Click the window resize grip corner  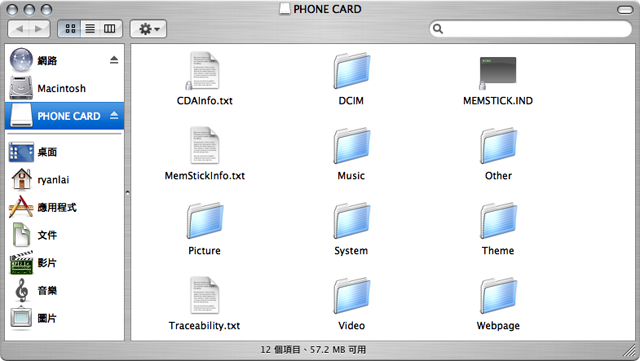(629, 351)
